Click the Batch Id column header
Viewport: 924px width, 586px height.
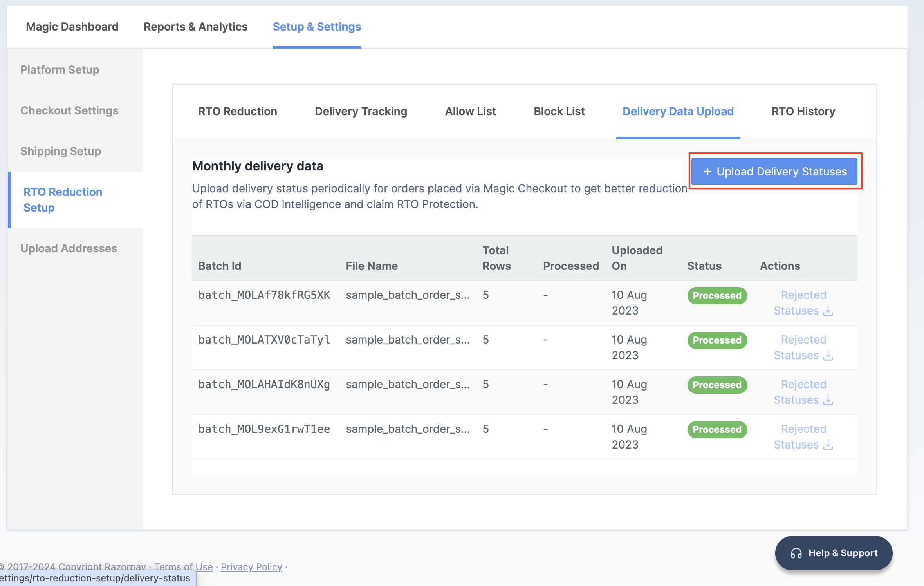(x=220, y=266)
